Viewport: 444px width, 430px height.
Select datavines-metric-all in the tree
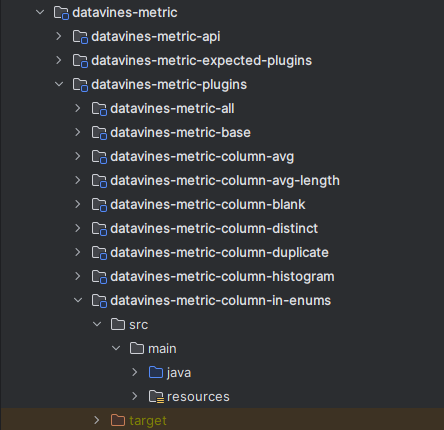coord(172,109)
